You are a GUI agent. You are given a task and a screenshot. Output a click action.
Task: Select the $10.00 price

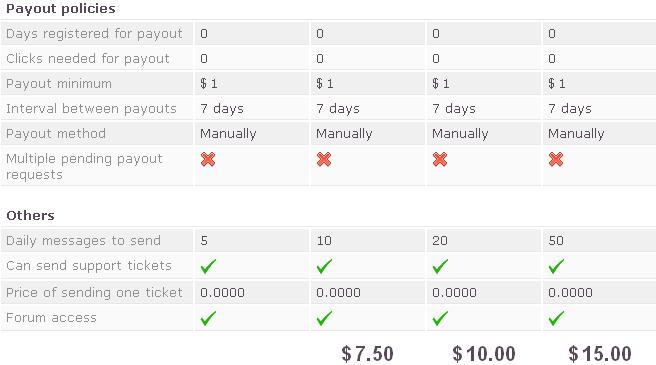(484, 354)
